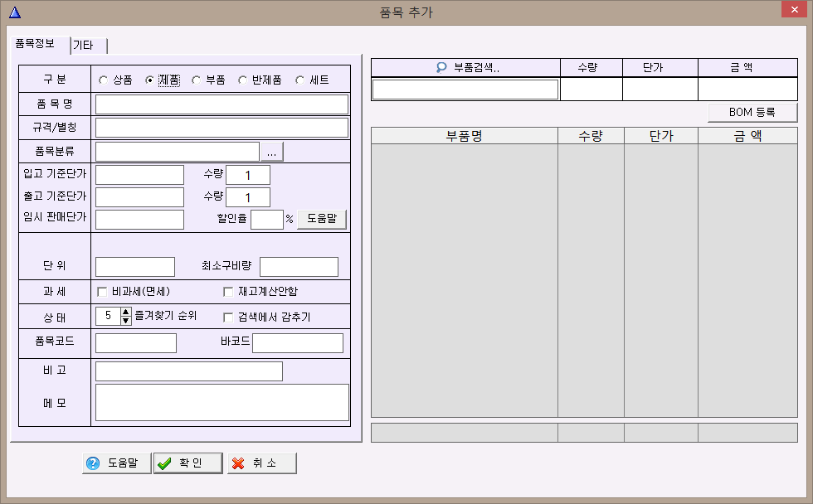Click the blue triangle app icon in title bar
This screenshot has height=504, width=813.
pyautogui.click(x=15, y=12)
